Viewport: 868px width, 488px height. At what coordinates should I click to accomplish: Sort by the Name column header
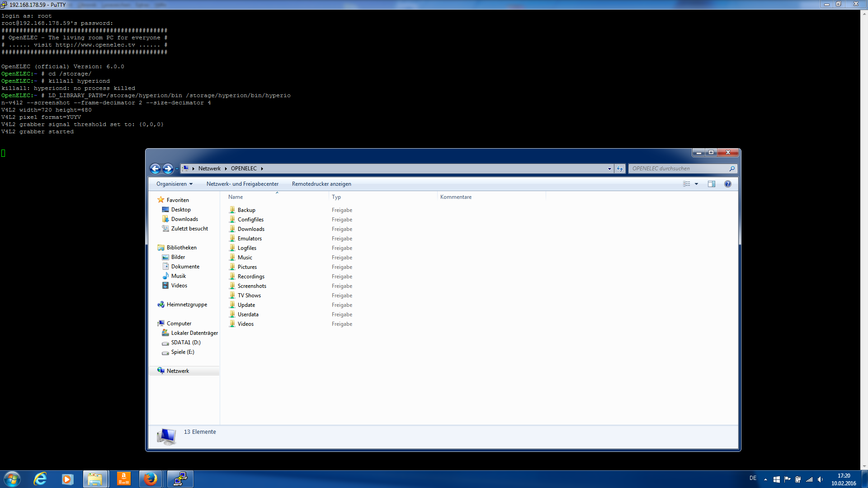(x=236, y=197)
